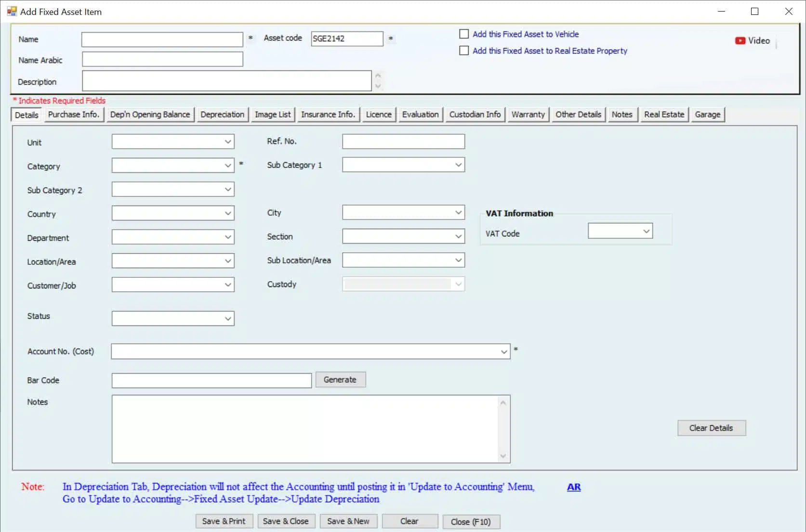The image size is (806, 532).
Task: Click Notes area scrollbar up arrow
Action: 503,402
